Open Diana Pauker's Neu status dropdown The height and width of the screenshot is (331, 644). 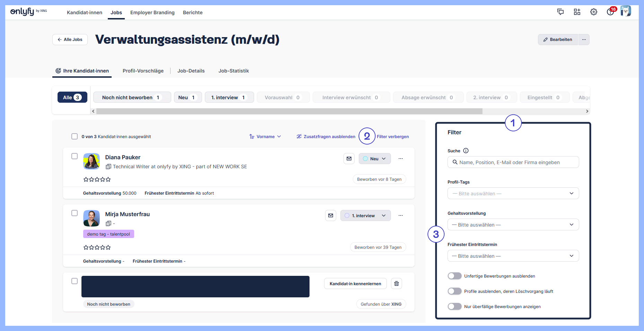coord(375,159)
